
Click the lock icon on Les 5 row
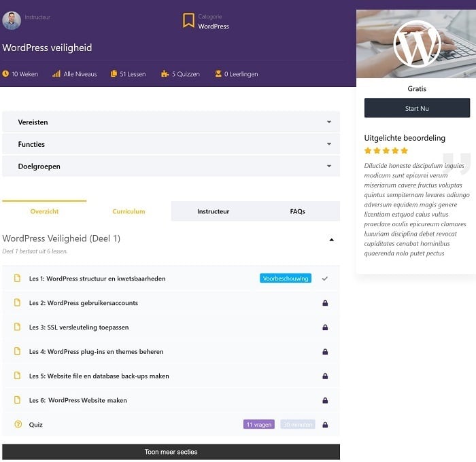325,376
